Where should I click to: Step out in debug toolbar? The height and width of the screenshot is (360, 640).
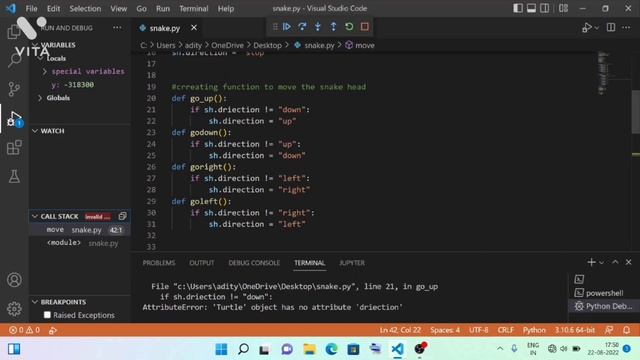[x=333, y=27]
